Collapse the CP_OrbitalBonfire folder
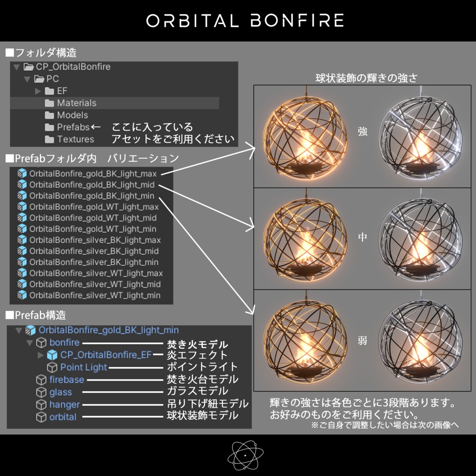Screen dimensions: 476x476 click(x=15, y=66)
